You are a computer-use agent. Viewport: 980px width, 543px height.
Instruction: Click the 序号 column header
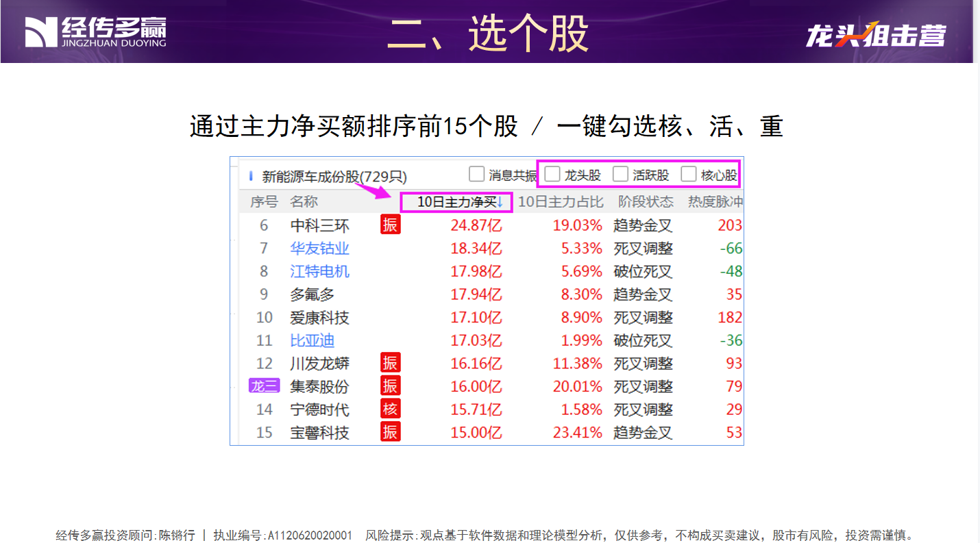(264, 202)
